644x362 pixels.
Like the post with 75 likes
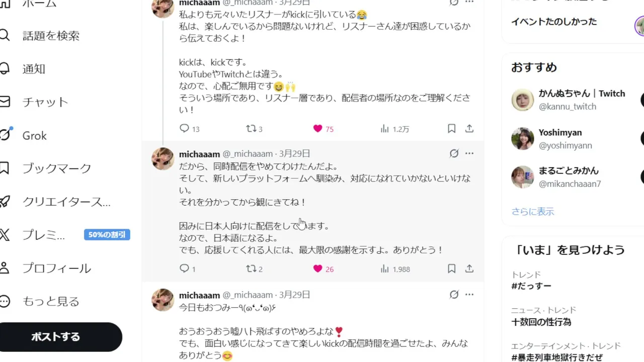point(317,129)
